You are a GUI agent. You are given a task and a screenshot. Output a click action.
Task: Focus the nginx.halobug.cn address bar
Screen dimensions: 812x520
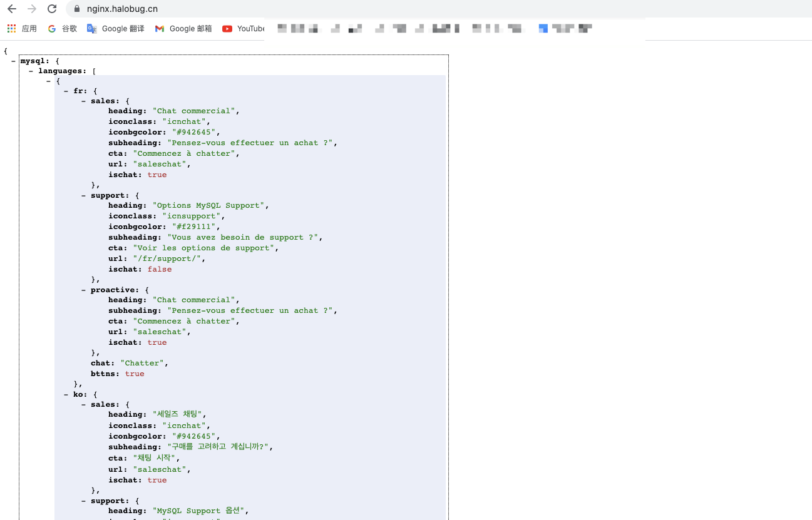pyautogui.click(x=438, y=9)
